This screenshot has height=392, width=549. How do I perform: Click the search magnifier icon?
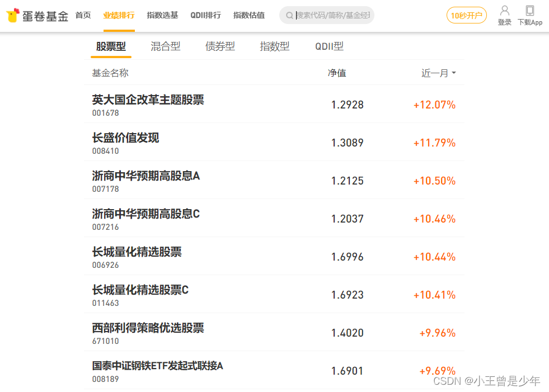click(x=289, y=16)
